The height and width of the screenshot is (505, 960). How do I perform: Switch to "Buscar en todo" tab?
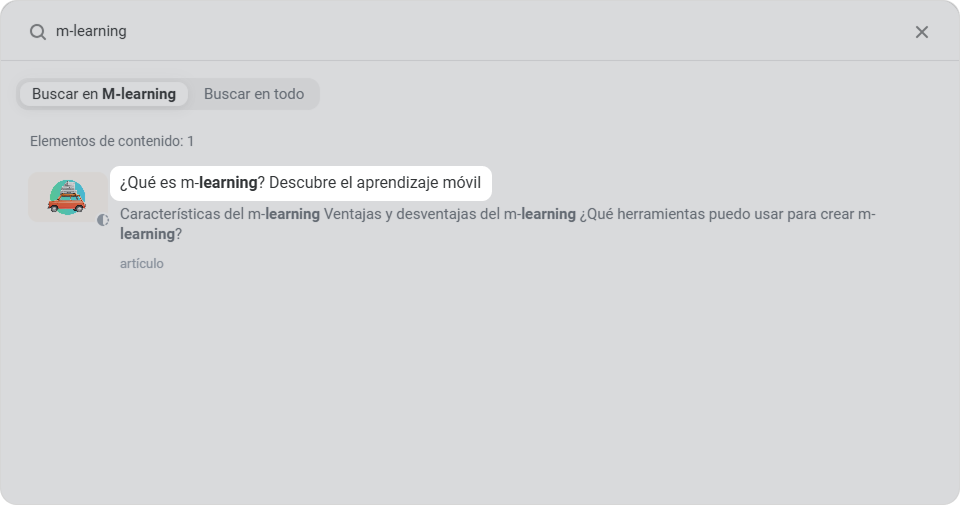pyautogui.click(x=254, y=94)
